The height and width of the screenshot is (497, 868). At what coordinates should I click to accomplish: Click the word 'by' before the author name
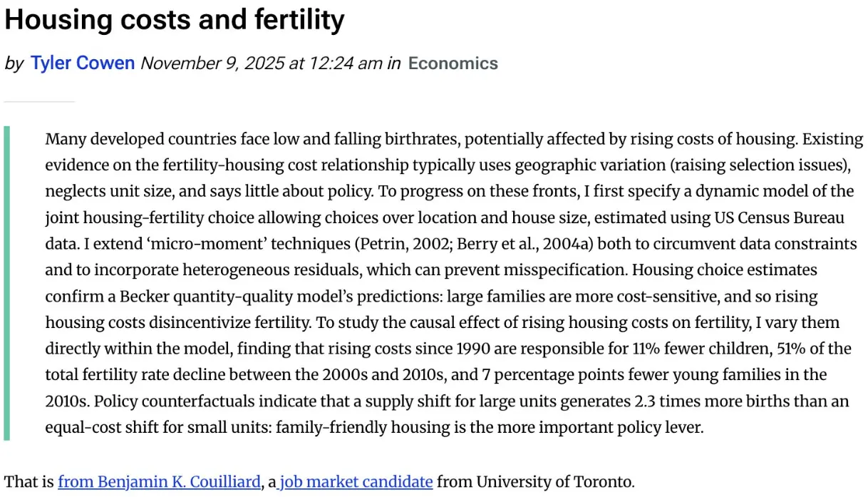coord(14,63)
